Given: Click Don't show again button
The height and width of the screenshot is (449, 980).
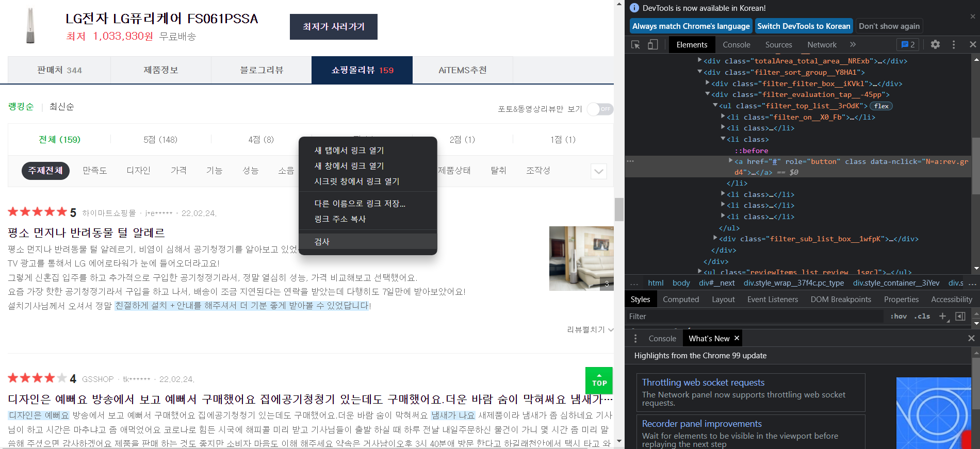Looking at the screenshot, I should click(x=889, y=26).
